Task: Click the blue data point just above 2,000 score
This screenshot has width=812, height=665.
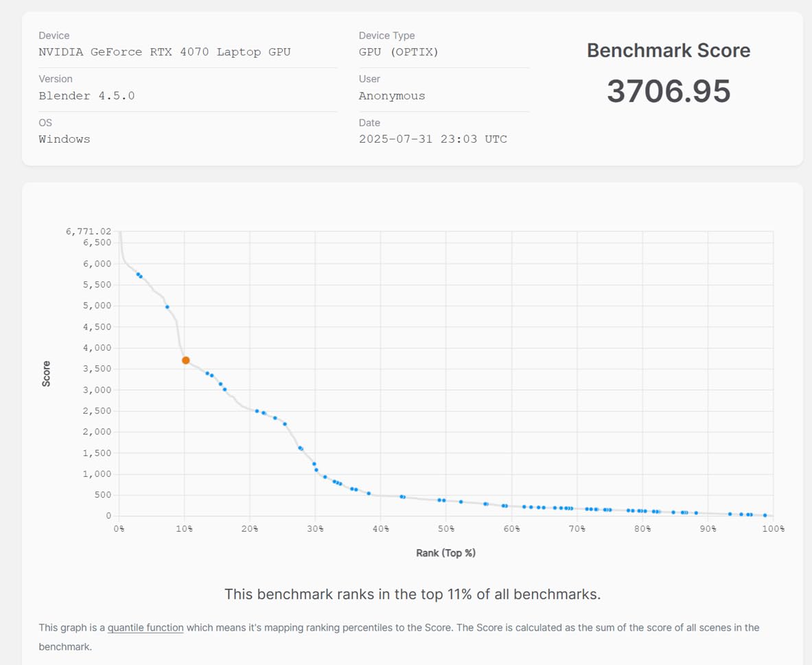Action: [285, 424]
